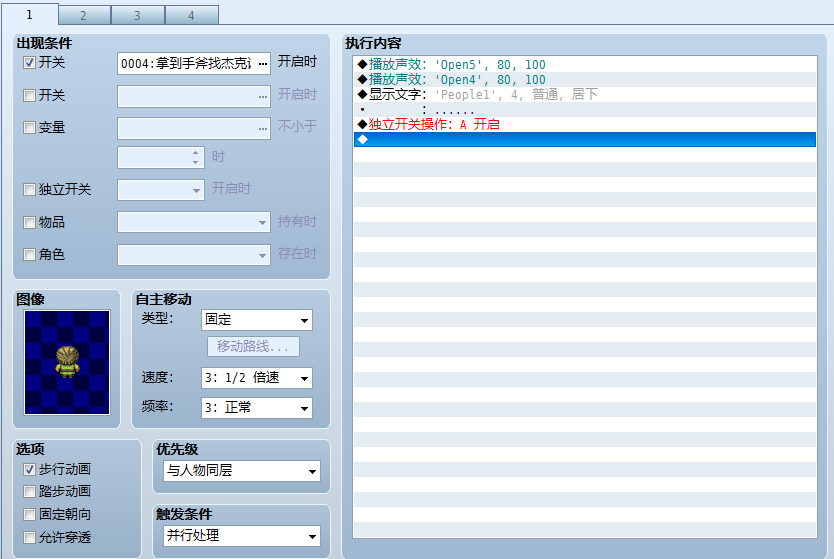Image resolution: width=834 pixels, height=559 pixels.
Task: Open the 触发条件 trigger dropdown
Action: pyautogui.click(x=242, y=536)
